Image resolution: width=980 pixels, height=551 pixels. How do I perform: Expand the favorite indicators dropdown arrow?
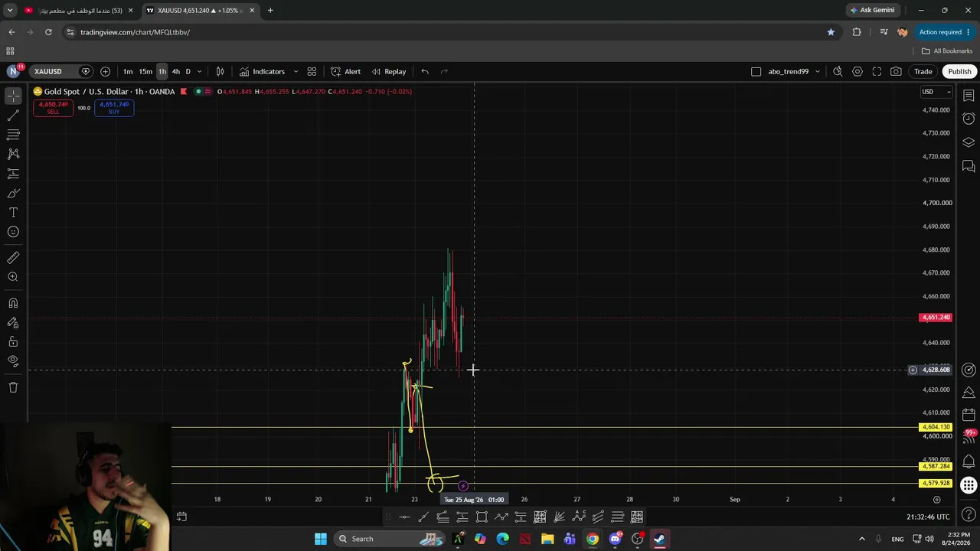[x=296, y=71]
